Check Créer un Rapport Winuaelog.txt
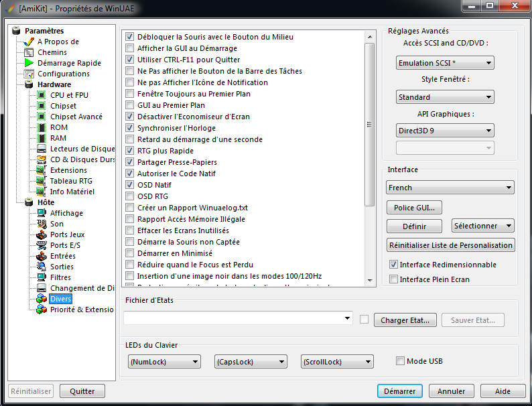This screenshot has height=406, width=532. tap(129, 208)
